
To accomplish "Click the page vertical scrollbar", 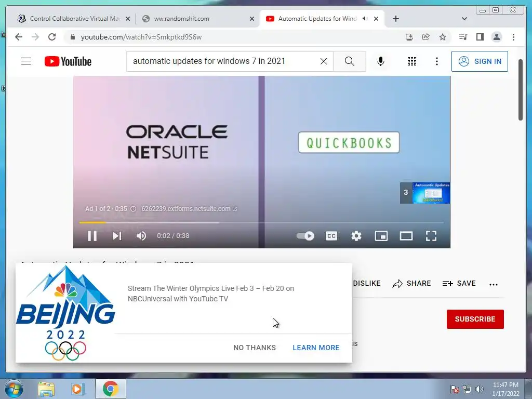I will click(521, 90).
